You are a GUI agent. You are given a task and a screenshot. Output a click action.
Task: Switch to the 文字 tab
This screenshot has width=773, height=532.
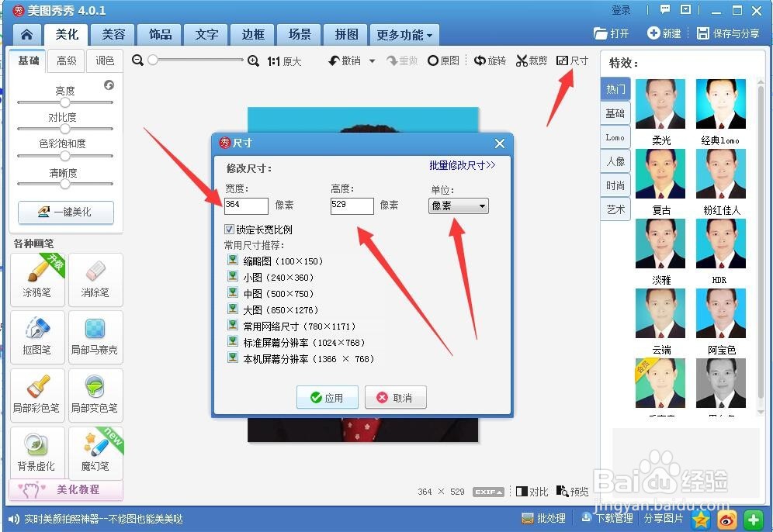206,34
